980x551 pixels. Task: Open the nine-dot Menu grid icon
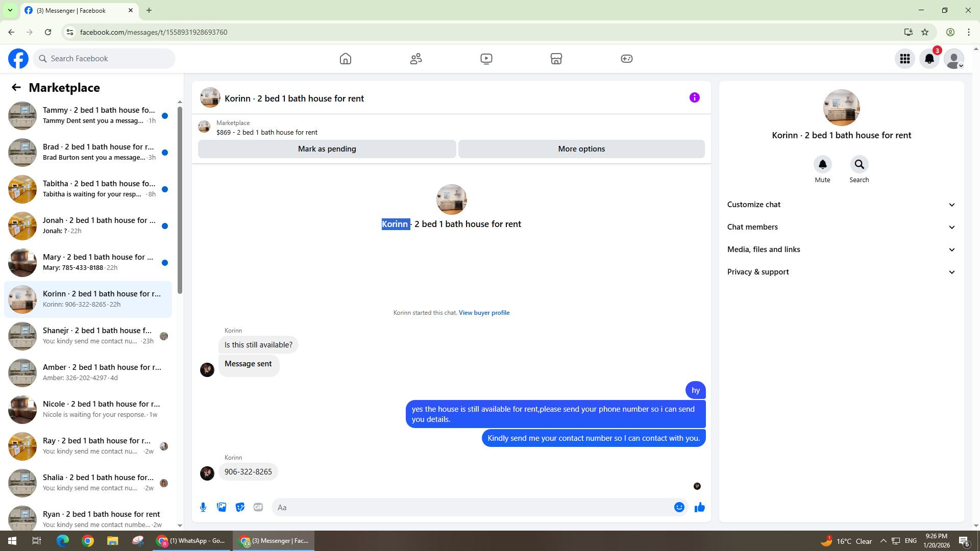[x=905, y=59]
